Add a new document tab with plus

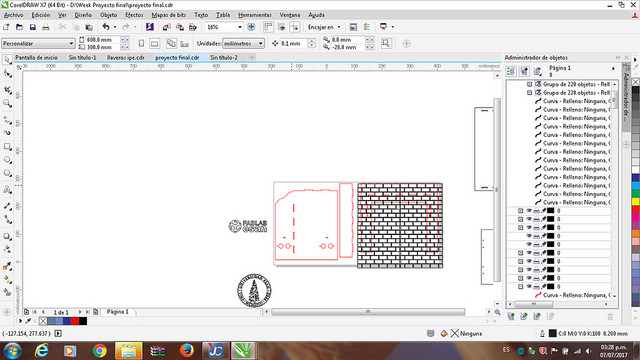click(x=252, y=58)
